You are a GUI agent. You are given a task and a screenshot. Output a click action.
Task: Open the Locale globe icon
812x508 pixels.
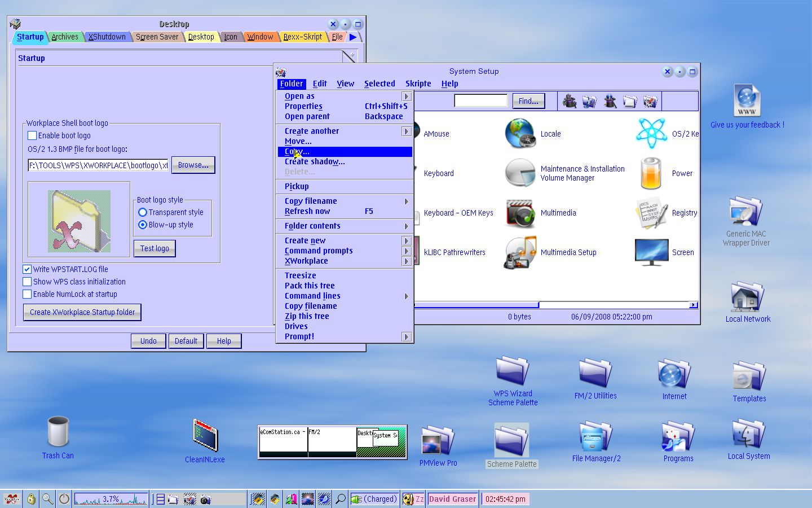[520, 134]
